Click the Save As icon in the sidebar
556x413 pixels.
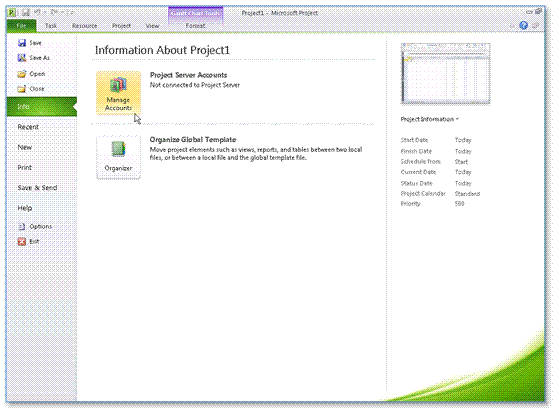coord(22,58)
